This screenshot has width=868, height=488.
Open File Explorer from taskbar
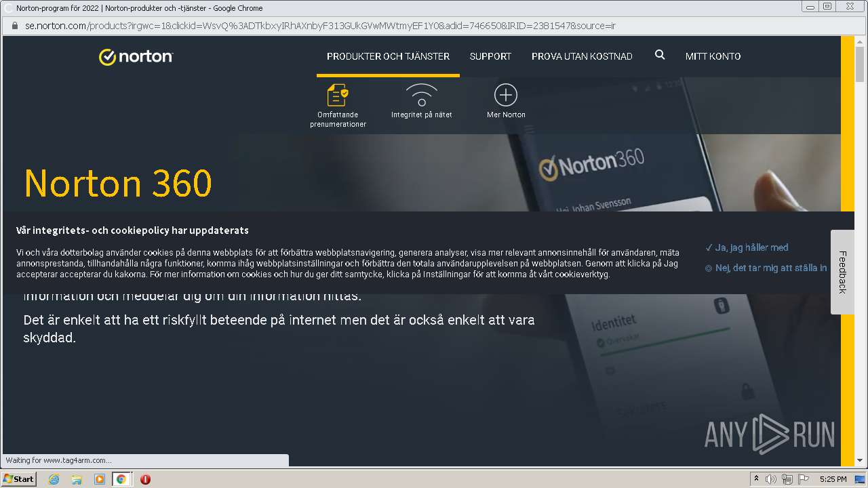click(77, 479)
